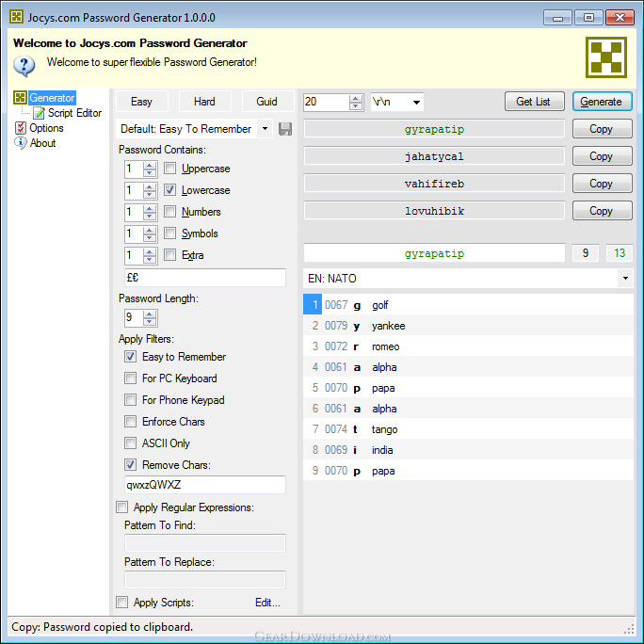This screenshot has height=644, width=644.
Task: Enable the ASCII Only filter
Action: click(x=131, y=443)
